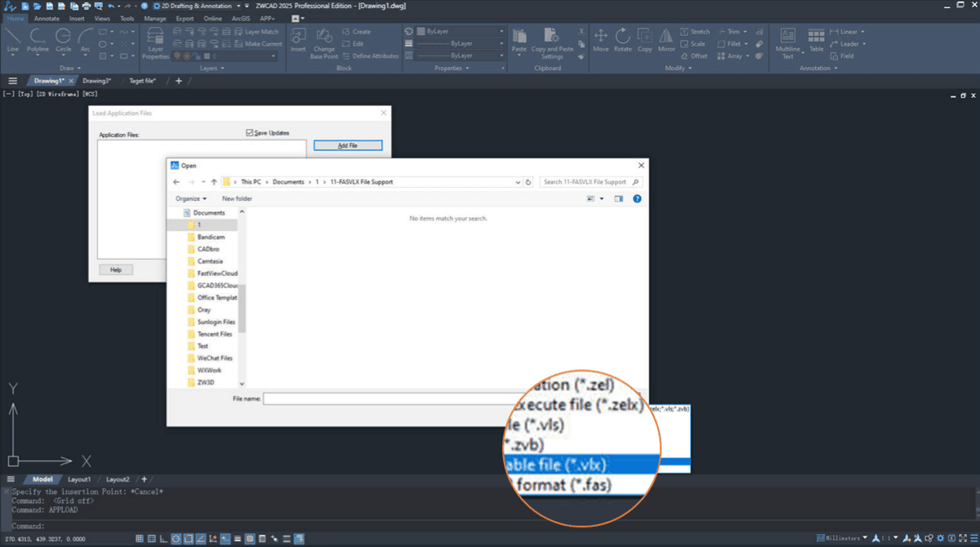The image size is (980, 547).
Task: Switch to the Layout1 tab
Action: [x=79, y=479]
